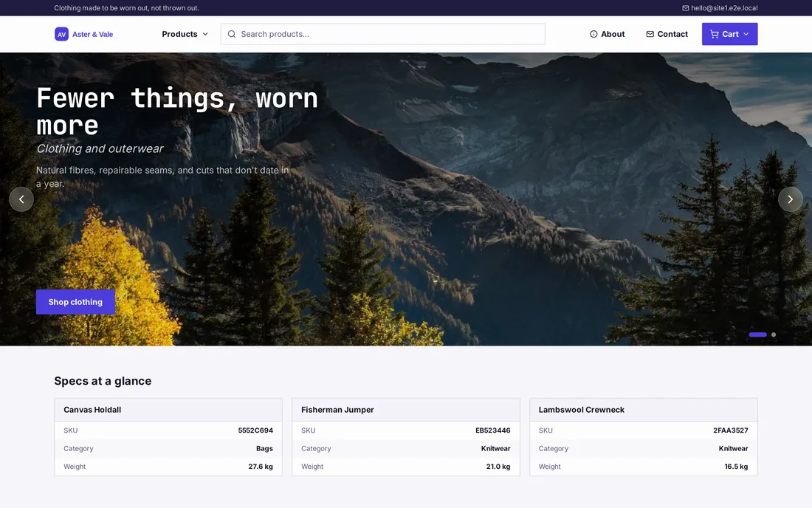Click the Specs at a glance heading
Viewport: 812px width, 508px height.
tap(103, 381)
